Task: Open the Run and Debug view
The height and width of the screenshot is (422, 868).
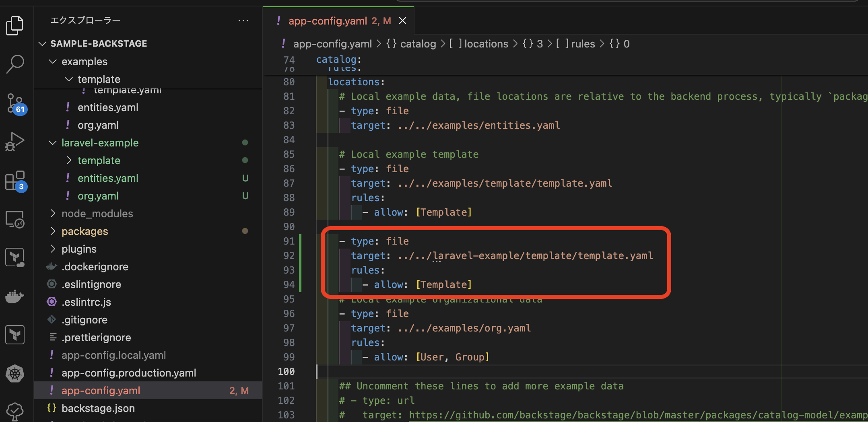Action: (x=15, y=142)
